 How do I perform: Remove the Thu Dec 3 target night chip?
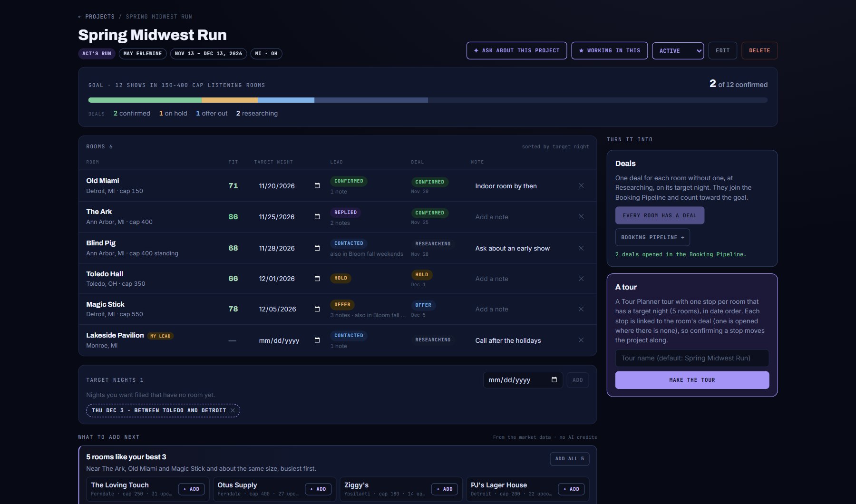233,410
